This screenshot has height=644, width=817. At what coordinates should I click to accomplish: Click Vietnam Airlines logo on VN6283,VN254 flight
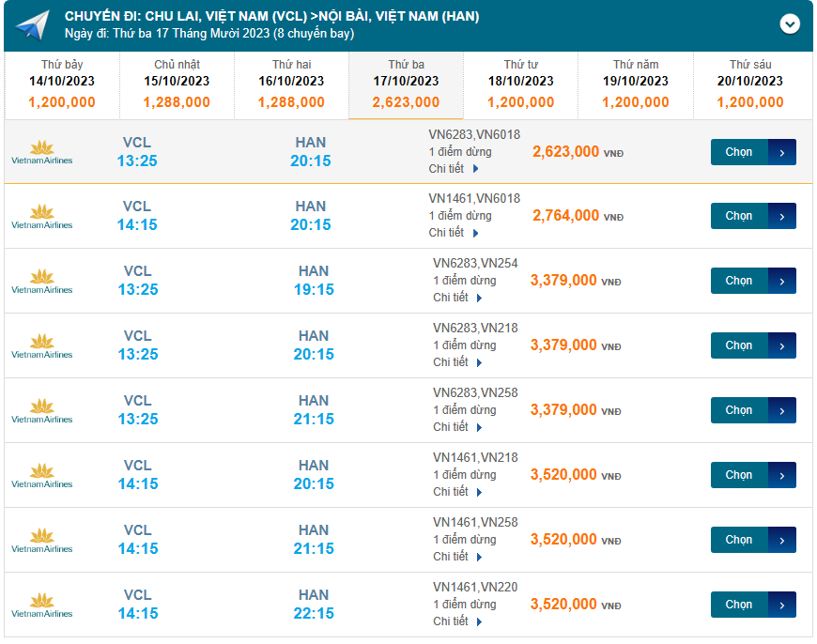point(41,282)
